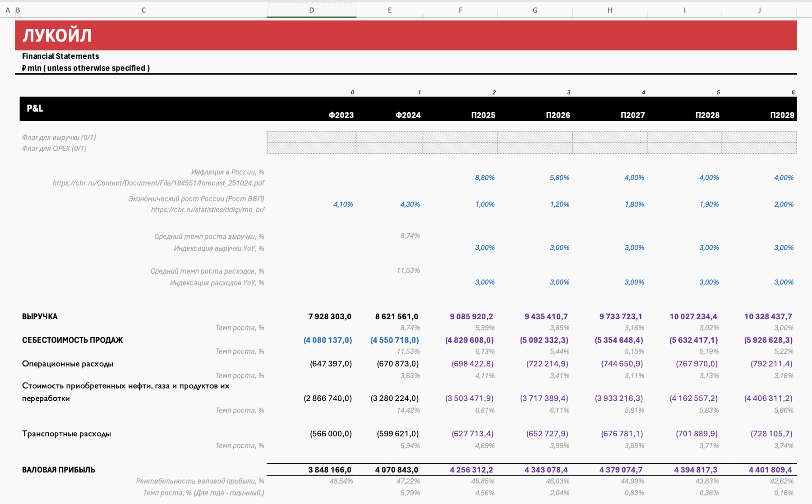Select column D header

(x=311, y=10)
